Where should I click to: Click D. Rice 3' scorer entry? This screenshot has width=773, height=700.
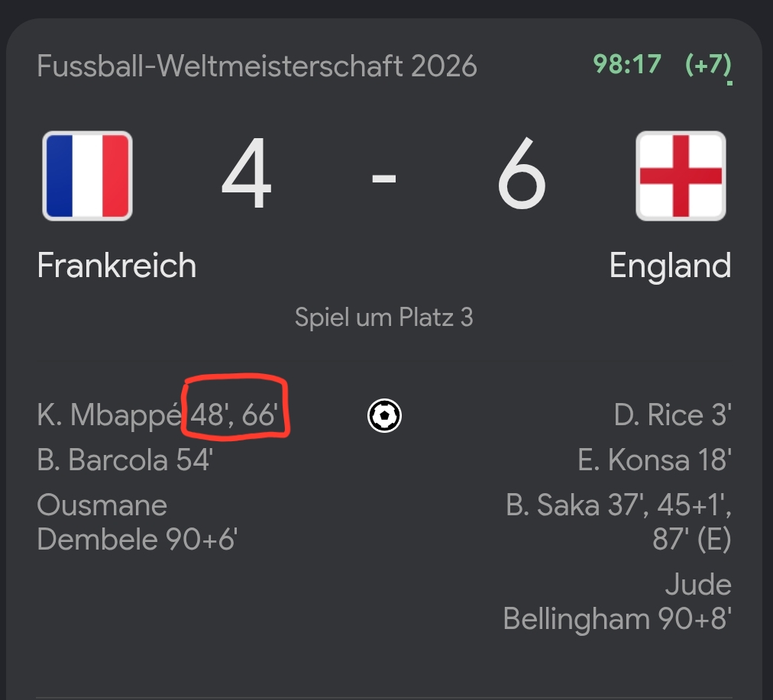tap(672, 415)
